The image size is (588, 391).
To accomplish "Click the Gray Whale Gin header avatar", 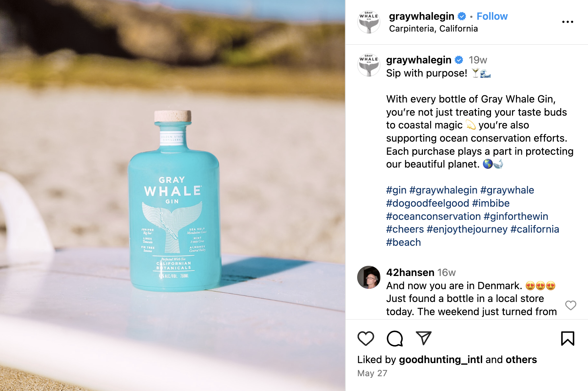I will click(x=369, y=22).
